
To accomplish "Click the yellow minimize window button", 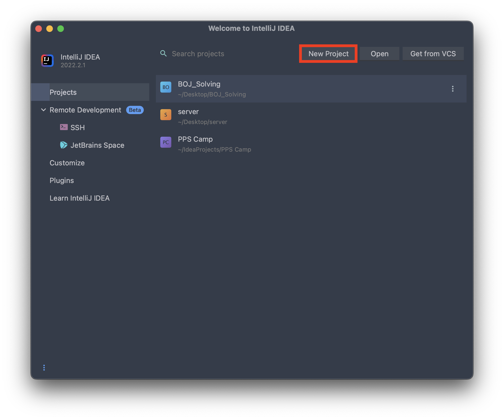I will click(x=50, y=29).
